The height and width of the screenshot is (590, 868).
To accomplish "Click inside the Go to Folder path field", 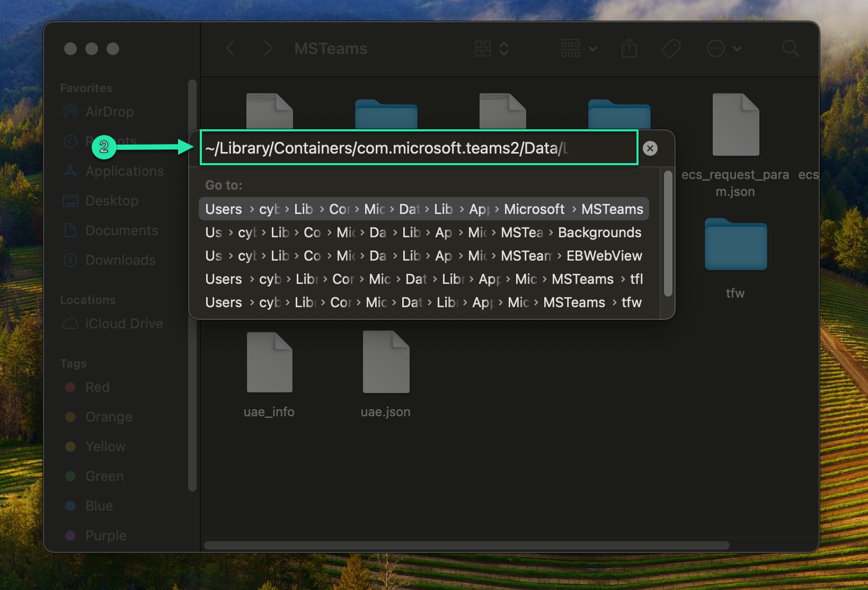I will pos(419,148).
